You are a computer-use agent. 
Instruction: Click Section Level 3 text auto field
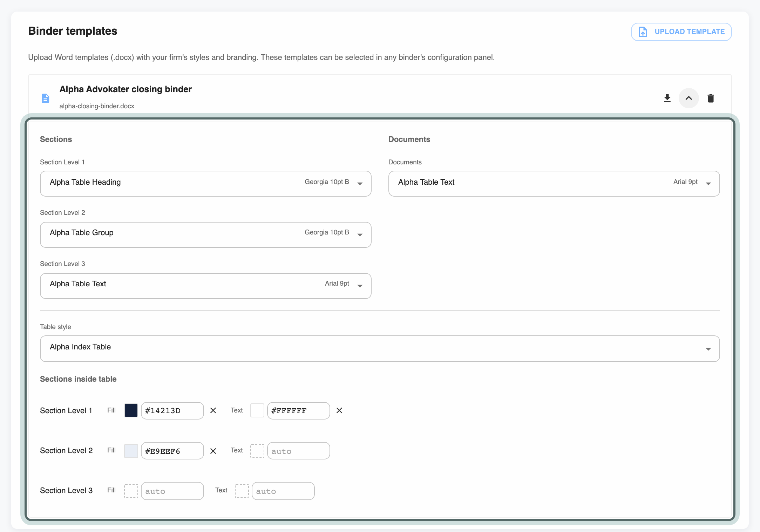[283, 491]
